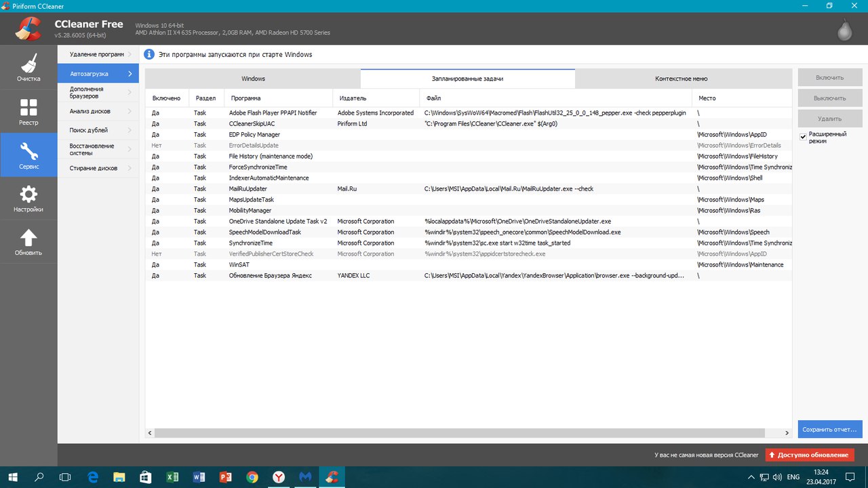Select VerifiedPublisherCertStoreCheck row
The height and width of the screenshot is (488, 868).
(x=469, y=254)
